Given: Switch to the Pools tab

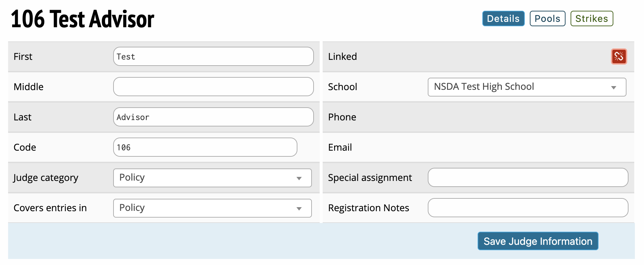Looking at the screenshot, I should point(547,18).
